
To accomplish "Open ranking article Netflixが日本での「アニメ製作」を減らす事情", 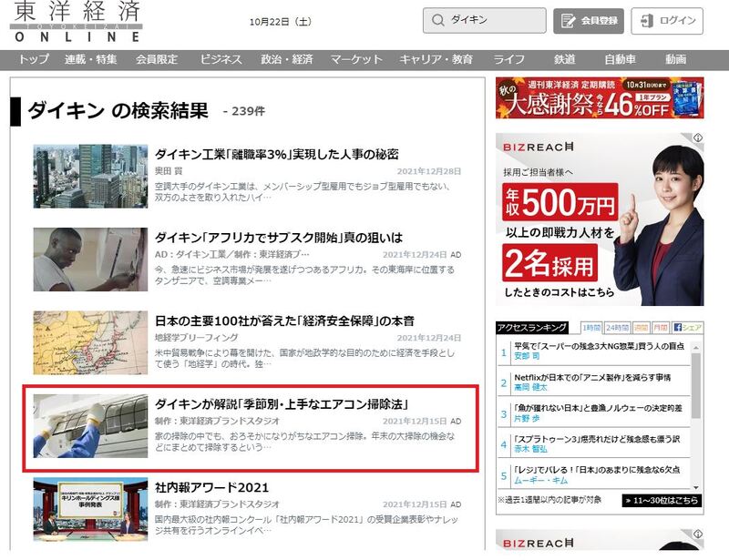I will point(592,377).
